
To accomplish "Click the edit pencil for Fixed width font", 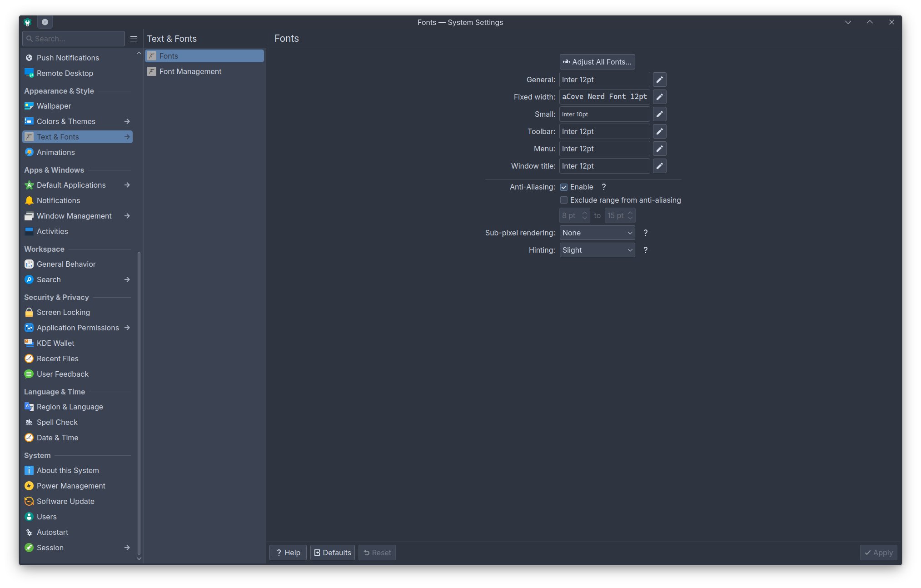I will [x=659, y=97].
